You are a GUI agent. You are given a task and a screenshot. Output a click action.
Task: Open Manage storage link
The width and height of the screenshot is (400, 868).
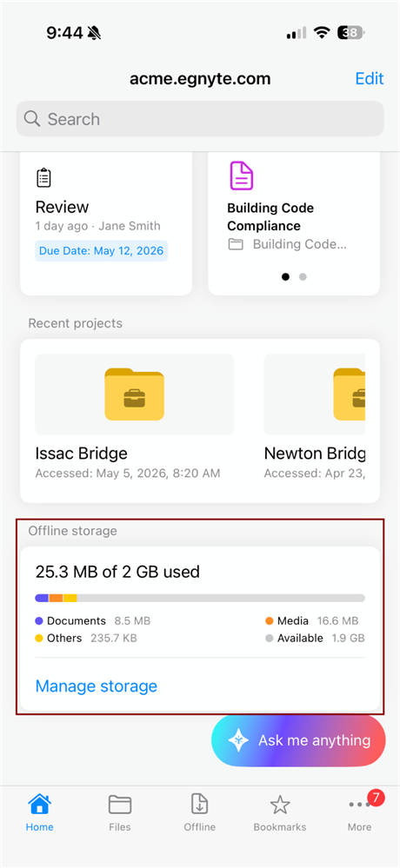(x=97, y=686)
